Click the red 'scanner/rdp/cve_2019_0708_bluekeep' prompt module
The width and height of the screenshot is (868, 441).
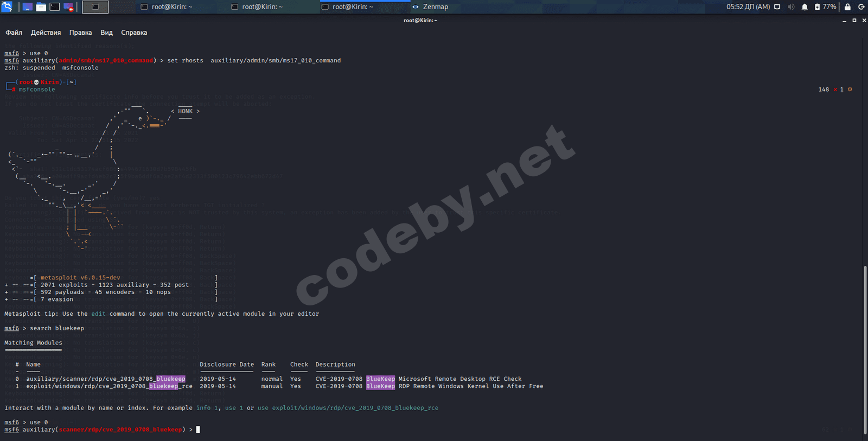(x=120, y=430)
